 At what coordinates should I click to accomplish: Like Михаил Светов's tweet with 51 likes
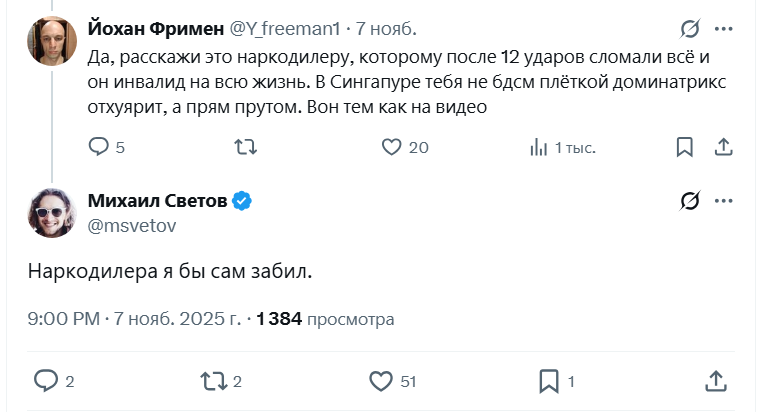(380, 381)
